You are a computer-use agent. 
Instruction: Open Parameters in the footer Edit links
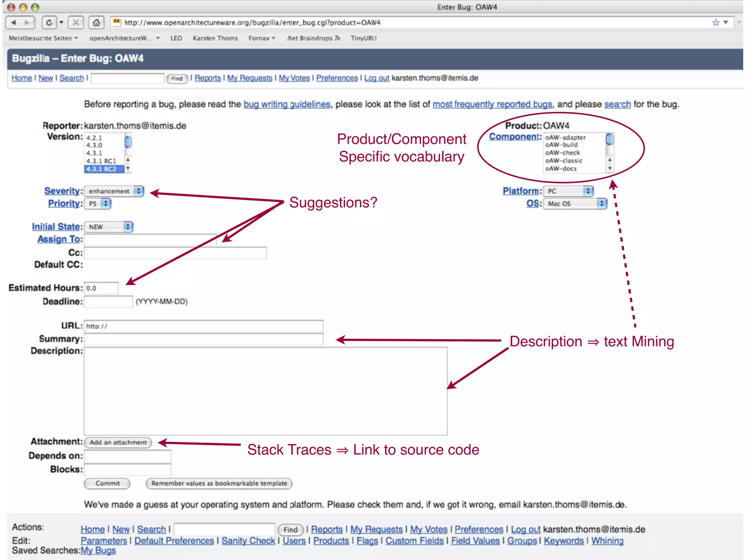click(104, 541)
